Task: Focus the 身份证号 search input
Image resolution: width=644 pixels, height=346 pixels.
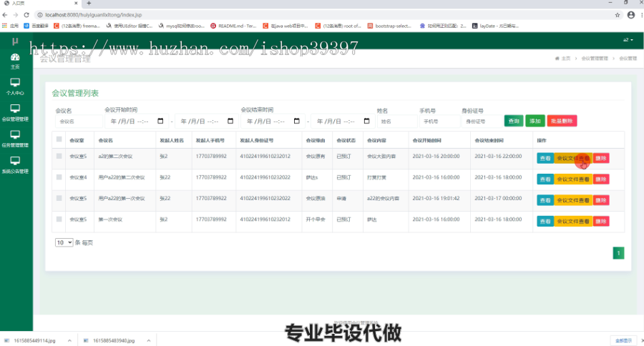Action: click(482, 122)
